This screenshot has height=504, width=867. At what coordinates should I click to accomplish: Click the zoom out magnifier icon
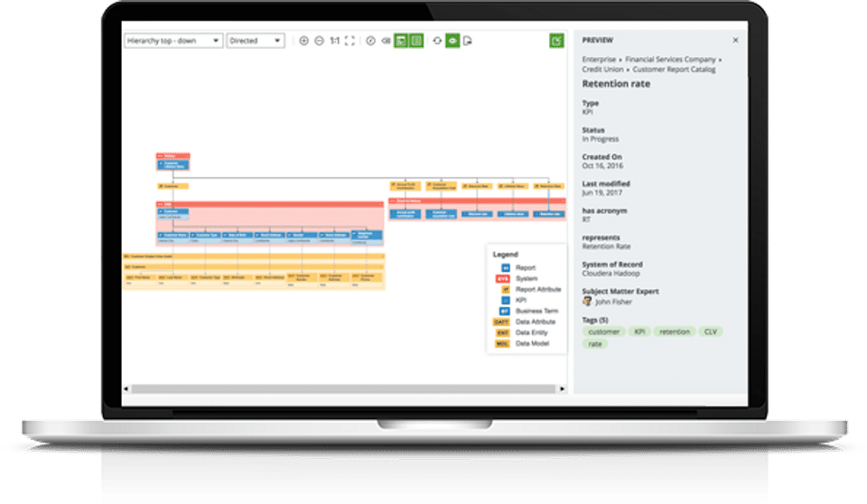(319, 41)
